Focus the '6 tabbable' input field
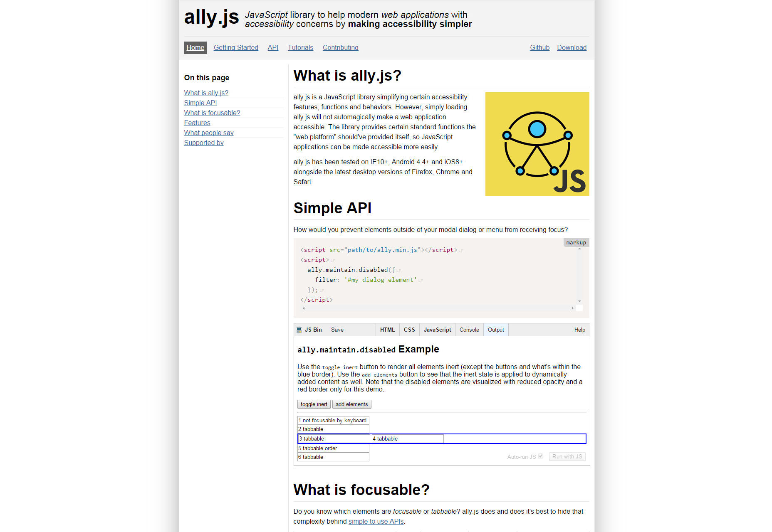The width and height of the screenshot is (772, 532). (x=333, y=457)
